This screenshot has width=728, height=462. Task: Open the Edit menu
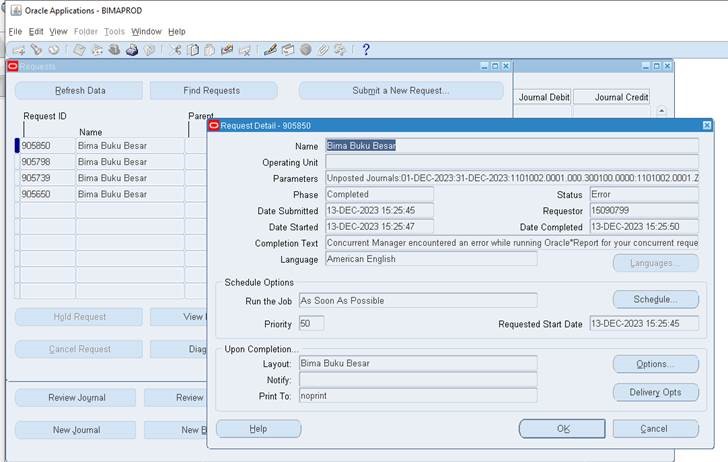[x=36, y=32]
